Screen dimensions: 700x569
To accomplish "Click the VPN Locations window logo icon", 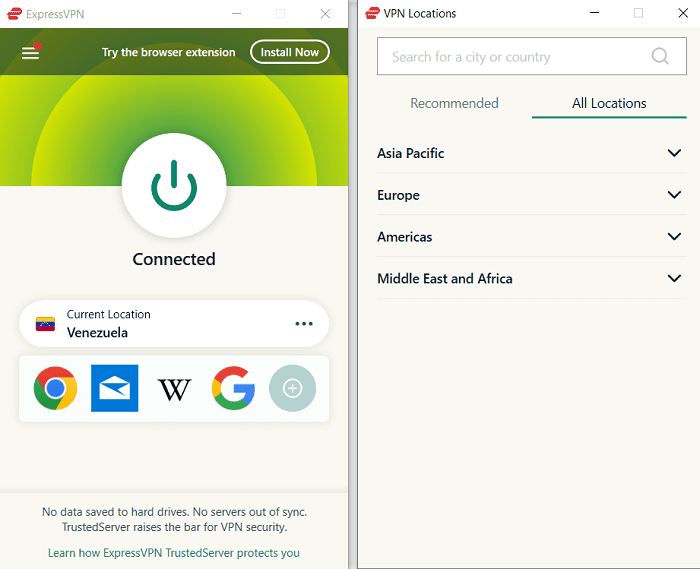I will click(x=372, y=13).
